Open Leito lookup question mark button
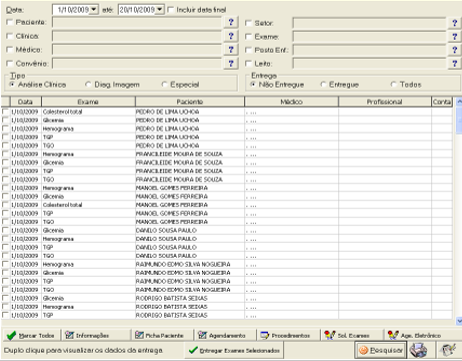 (455, 63)
